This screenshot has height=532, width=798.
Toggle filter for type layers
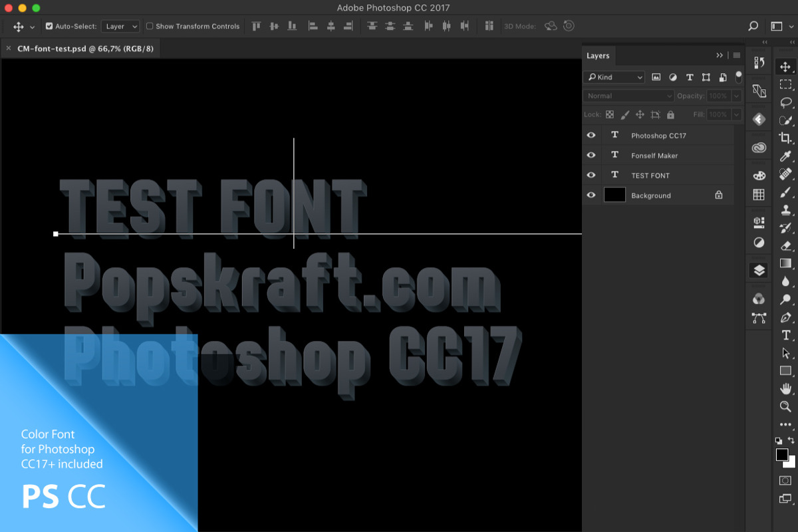[690, 77]
